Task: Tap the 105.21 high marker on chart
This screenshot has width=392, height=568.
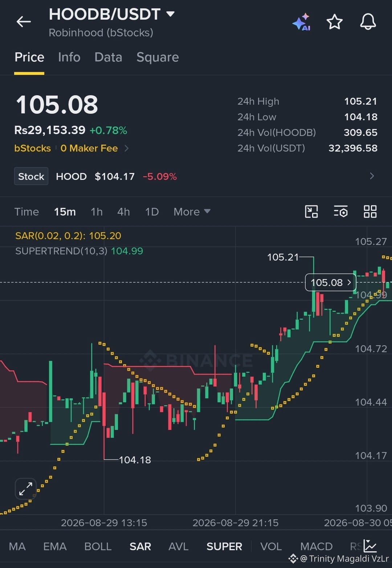Action: (283, 257)
